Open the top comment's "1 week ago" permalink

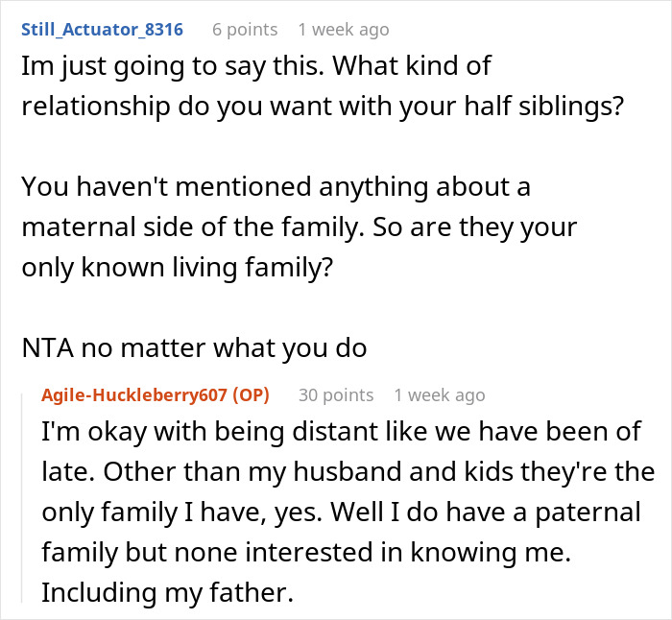click(344, 30)
